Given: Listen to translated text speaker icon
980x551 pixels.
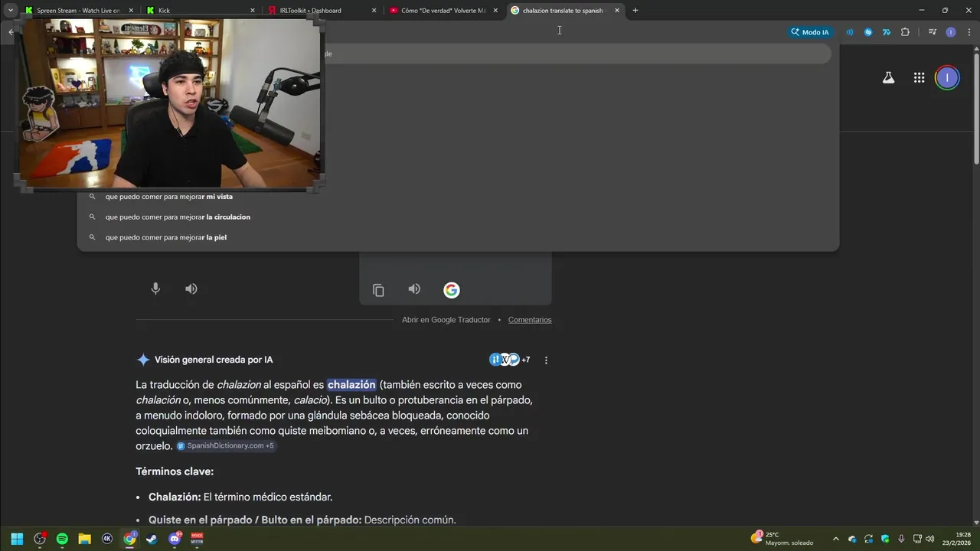Looking at the screenshot, I should [414, 289].
